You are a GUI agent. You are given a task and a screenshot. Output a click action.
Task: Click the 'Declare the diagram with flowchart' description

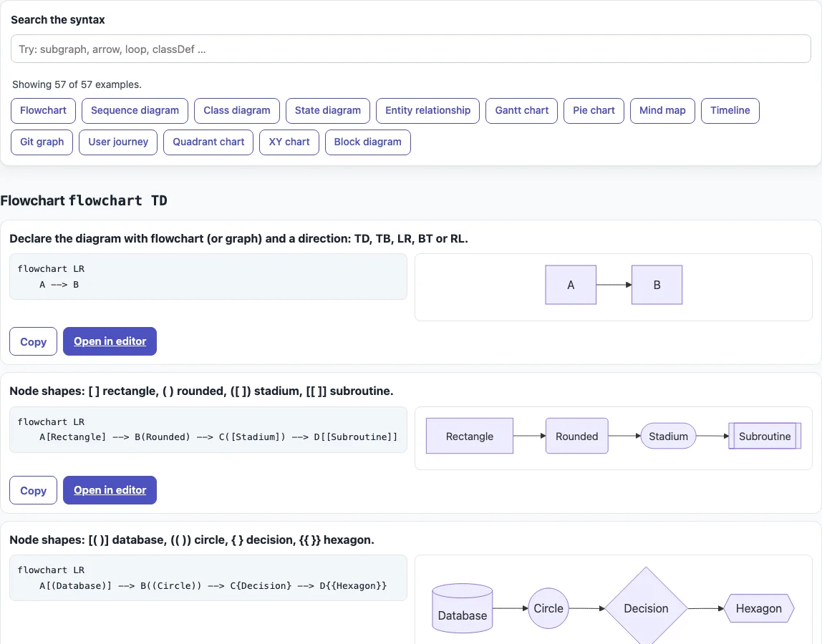pos(238,238)
